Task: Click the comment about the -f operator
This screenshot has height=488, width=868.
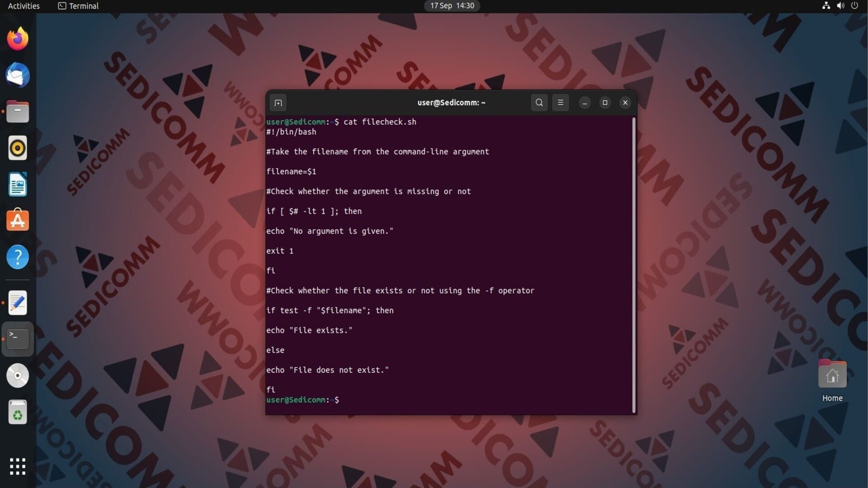Action: [x=400, y=291]
